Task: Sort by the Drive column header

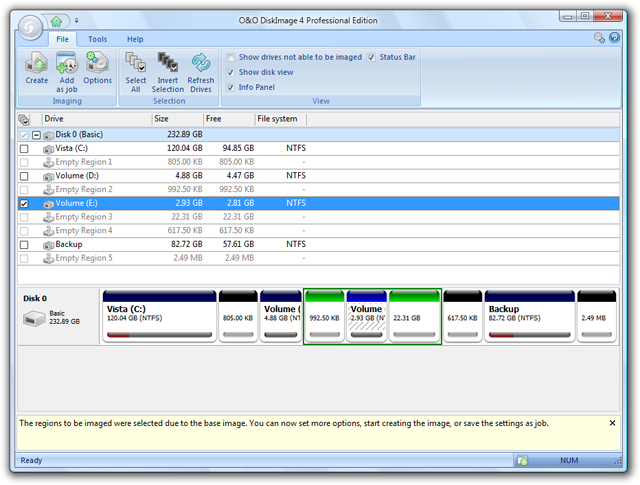Action: click(x=97, y=119)
